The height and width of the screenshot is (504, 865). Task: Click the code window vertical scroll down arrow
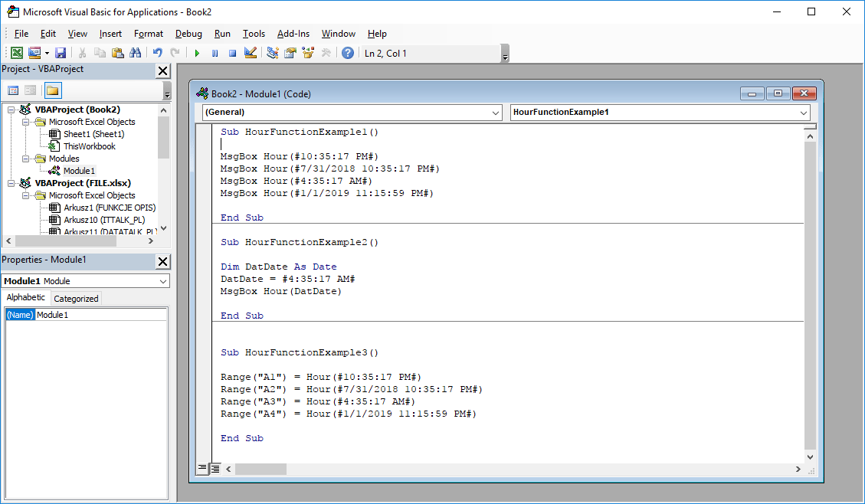[810, 457]
